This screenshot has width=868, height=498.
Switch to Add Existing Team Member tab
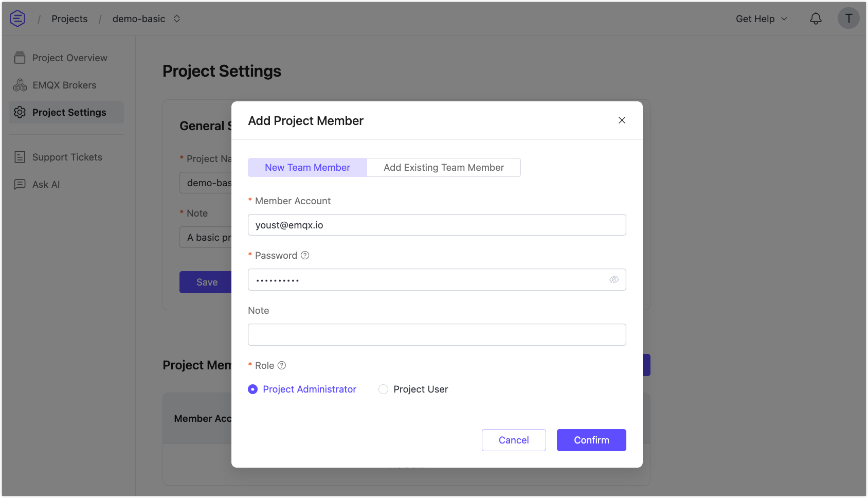click(x=443, y=168)
